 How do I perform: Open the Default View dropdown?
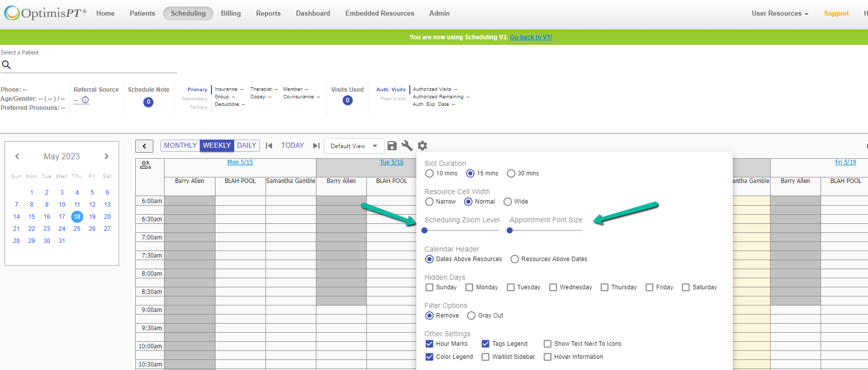pyautogui.click(x=354, y=146)
